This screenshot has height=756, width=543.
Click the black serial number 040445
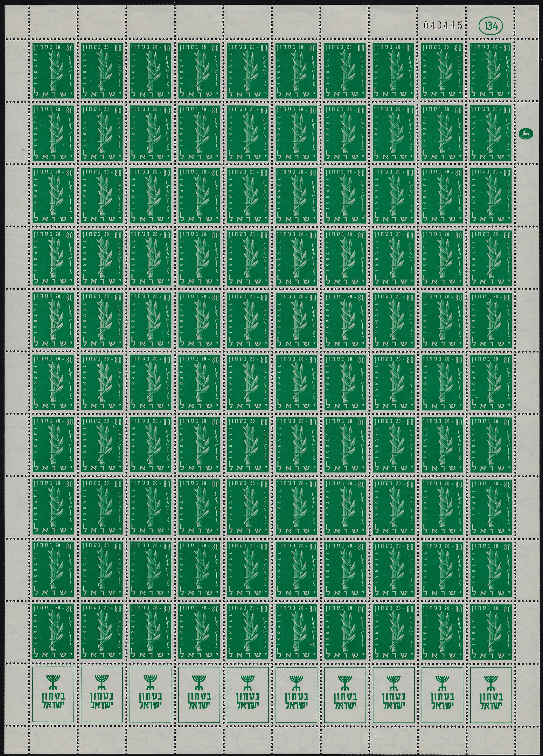pyautogui.click(x=443, y=26)
